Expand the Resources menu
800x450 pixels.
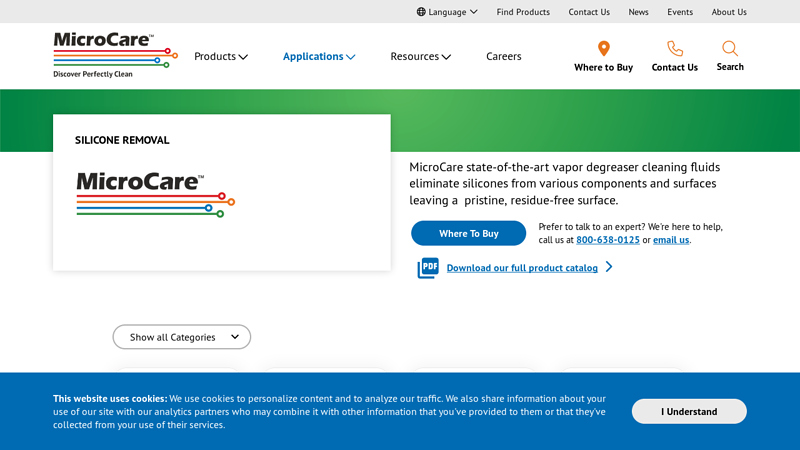[x=420, y=56]
